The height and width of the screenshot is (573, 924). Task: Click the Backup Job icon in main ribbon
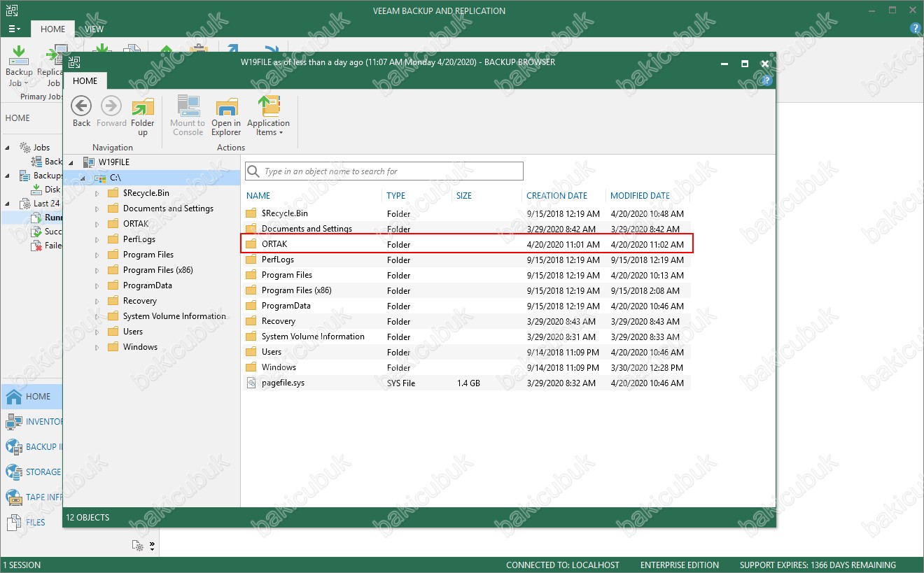pos(19,55)
